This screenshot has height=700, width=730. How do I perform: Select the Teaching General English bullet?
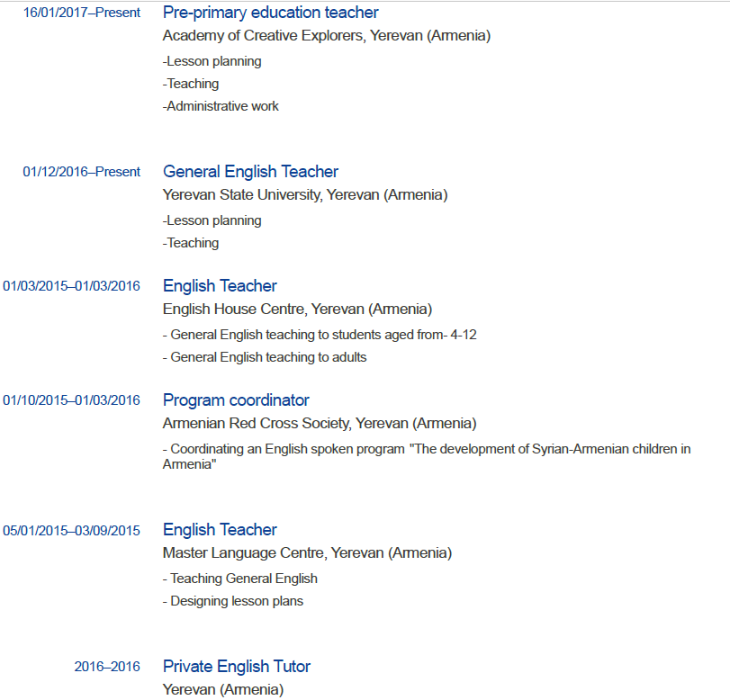[x=240, y=579]
